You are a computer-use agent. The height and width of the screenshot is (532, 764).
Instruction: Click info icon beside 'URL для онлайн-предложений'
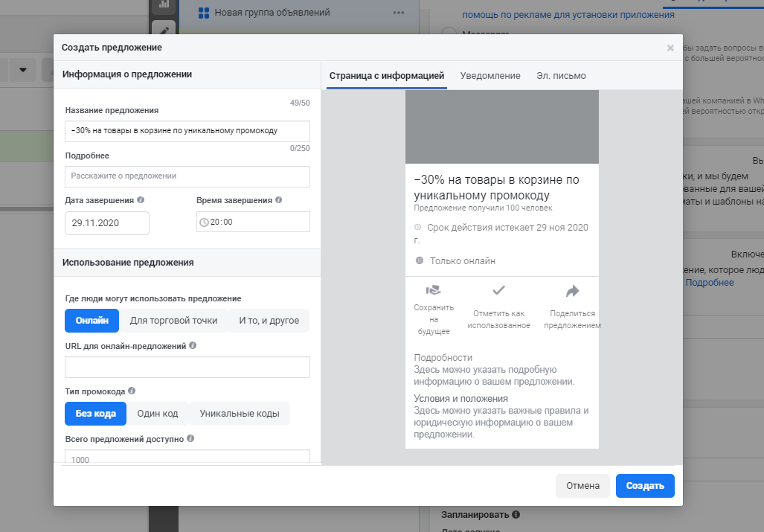pos(193,346)
